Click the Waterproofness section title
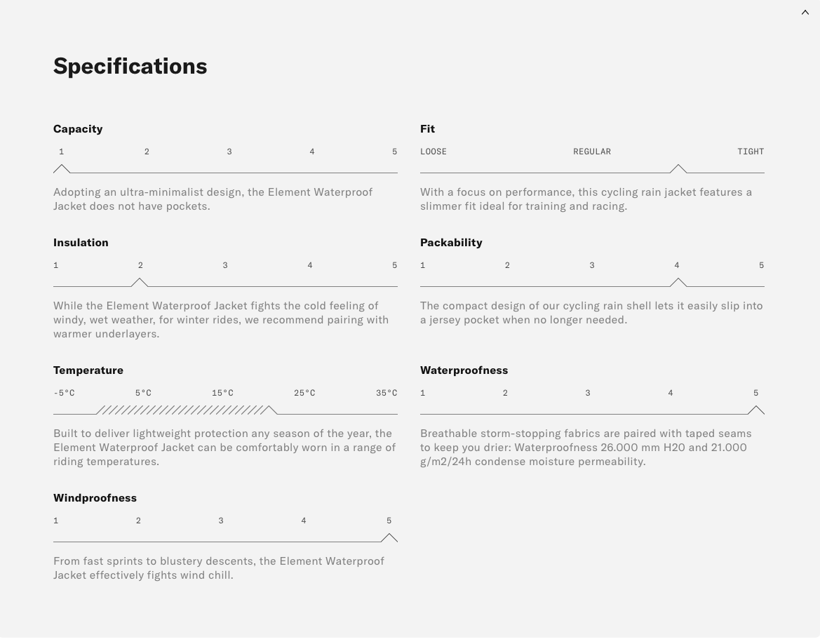This screenshot has height=644, width=820. tap(464, 370)
